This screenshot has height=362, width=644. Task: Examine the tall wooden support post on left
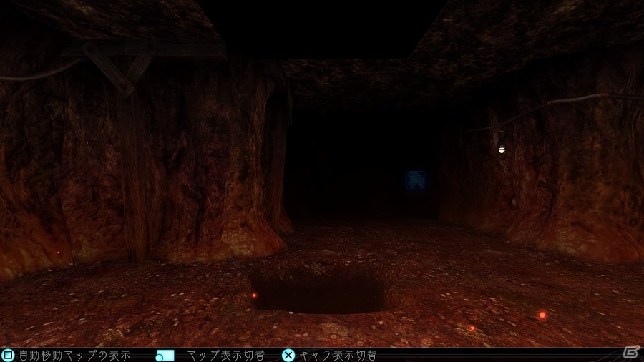click(133, 179)
